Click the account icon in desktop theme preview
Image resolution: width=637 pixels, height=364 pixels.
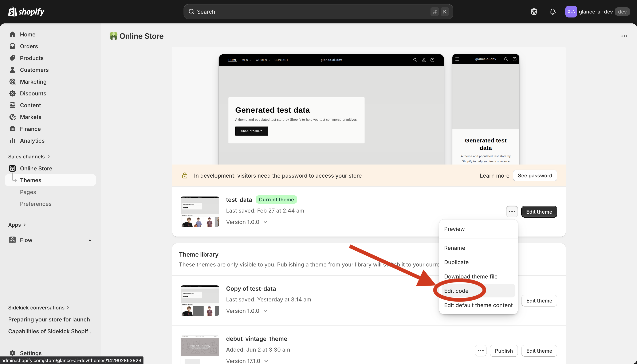[x=424, y=60]
